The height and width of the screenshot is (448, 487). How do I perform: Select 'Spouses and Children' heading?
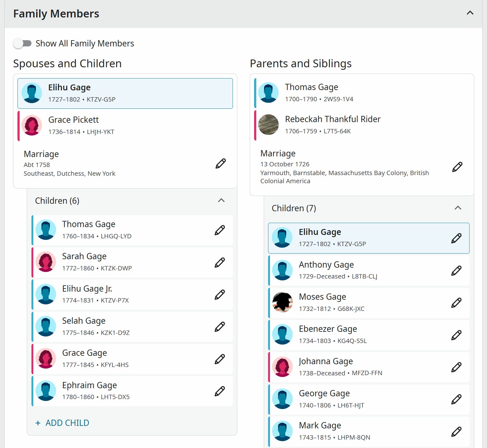[67, 64]
